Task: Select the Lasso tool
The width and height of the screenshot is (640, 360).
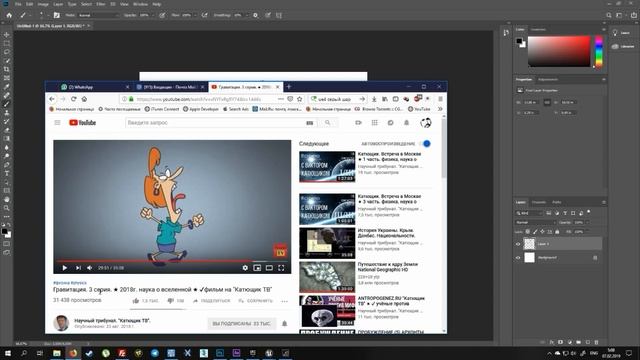Action: 7,52
